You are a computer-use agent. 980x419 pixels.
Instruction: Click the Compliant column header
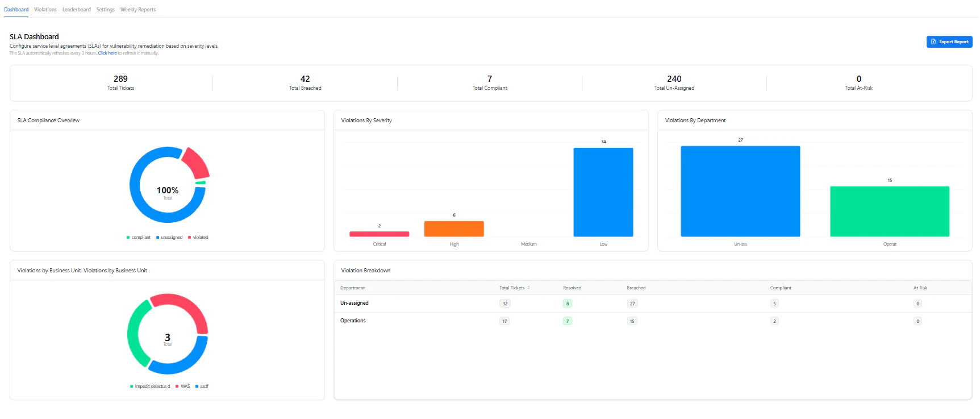(x=781, y=288)
